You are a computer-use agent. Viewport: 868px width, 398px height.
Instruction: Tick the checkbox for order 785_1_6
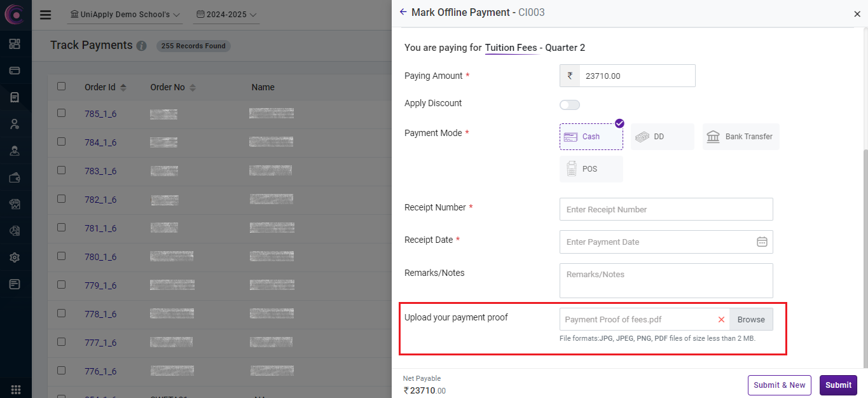pyautogui.click(x=61, y=113)
